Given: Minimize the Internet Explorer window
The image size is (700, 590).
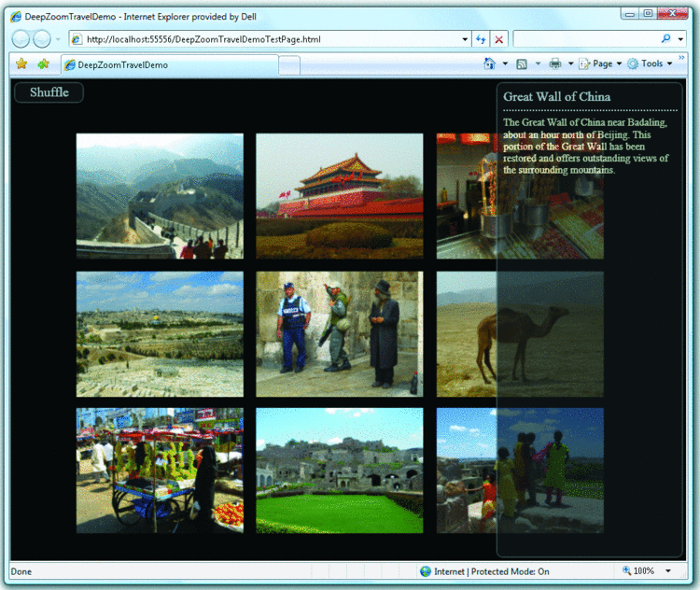Looking at the screenshot, I should 629,14.
